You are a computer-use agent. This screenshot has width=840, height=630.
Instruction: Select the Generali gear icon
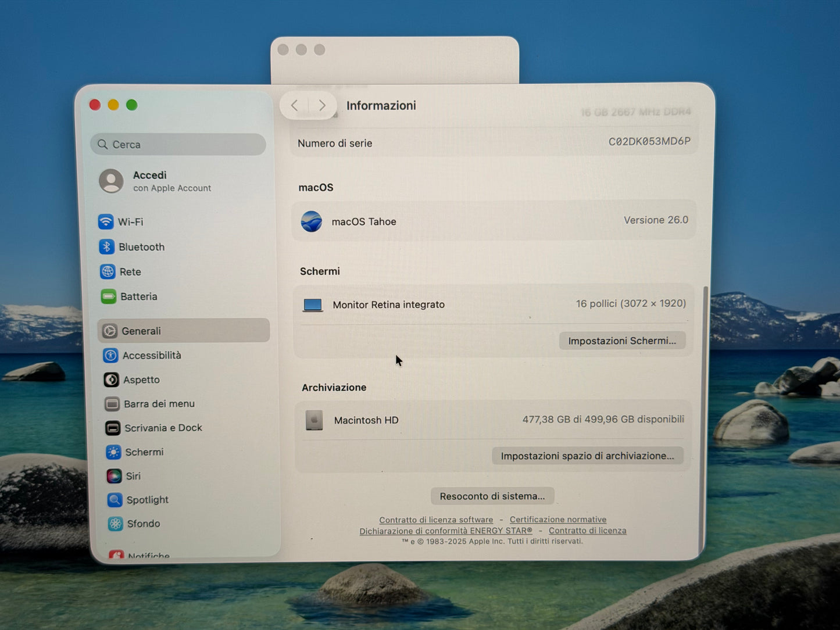110,331
